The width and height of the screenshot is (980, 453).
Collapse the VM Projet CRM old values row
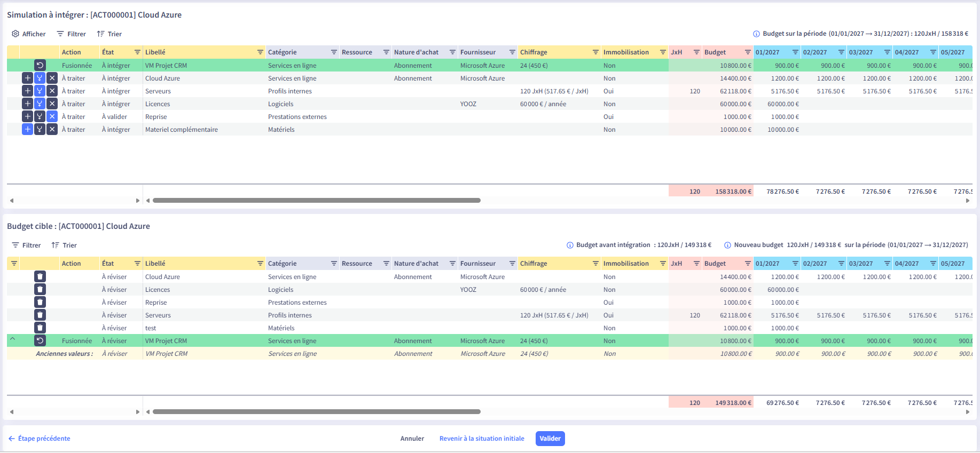(x=13, y=339)
